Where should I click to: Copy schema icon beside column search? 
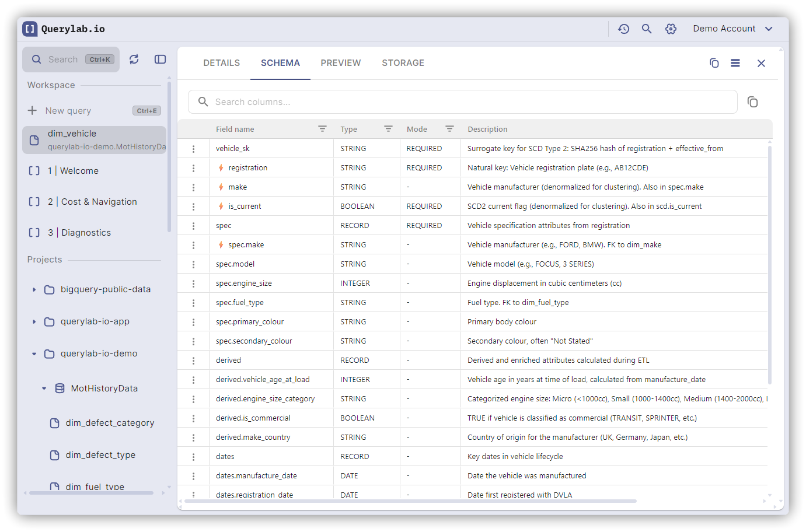[752, 102]
